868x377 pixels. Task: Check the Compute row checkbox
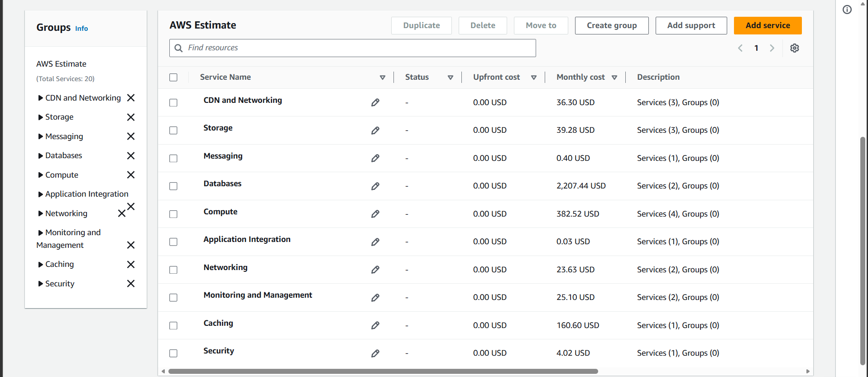(173, 214)
